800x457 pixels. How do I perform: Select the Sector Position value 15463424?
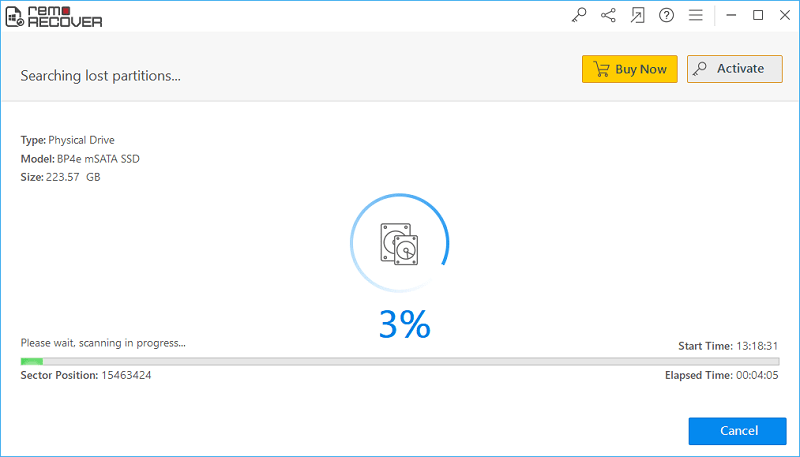pos(125,376)
